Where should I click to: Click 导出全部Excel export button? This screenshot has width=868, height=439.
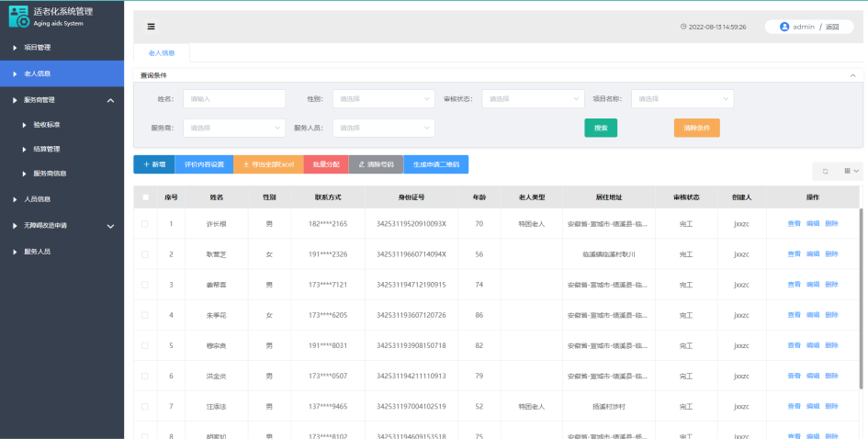point(267,164)
